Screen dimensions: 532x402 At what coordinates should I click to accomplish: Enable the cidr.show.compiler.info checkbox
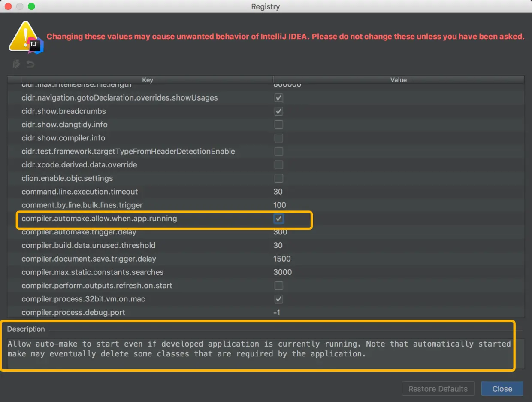tap(279, 138)
